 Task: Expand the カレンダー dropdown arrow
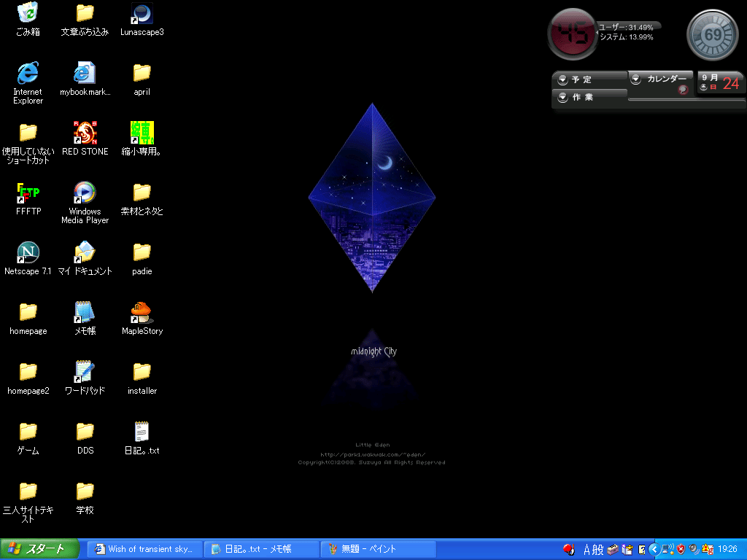636,79
